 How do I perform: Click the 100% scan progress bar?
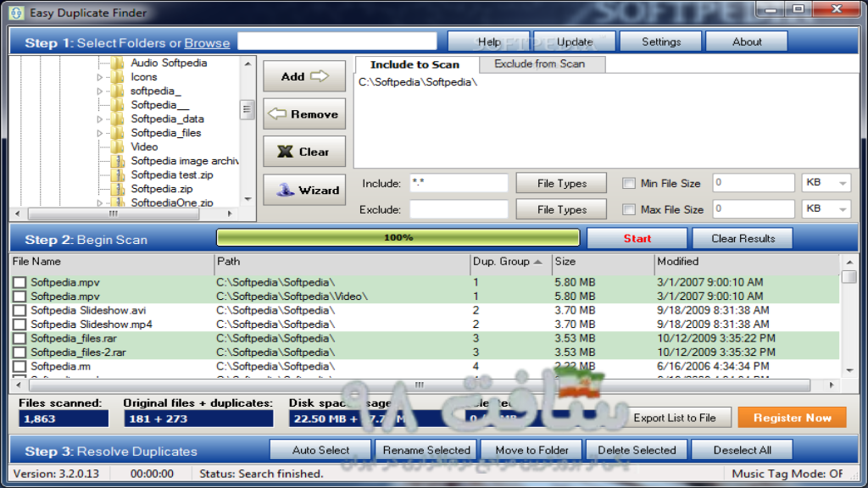click(398, 237)
